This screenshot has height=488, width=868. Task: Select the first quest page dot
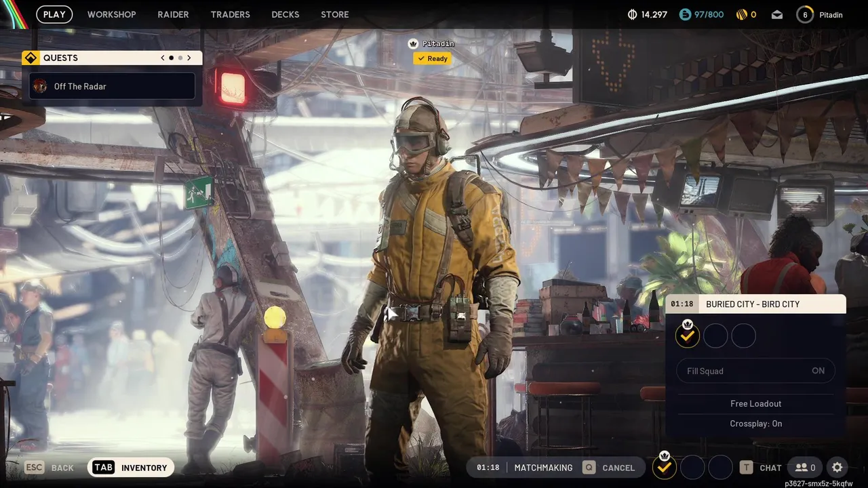(x=171, y=58)
